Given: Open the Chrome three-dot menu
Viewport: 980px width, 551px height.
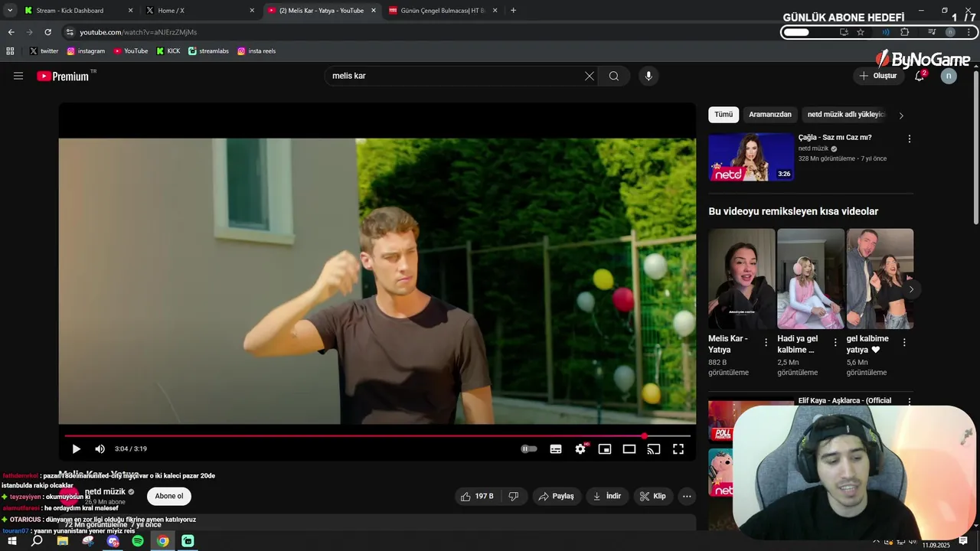Looking at the screenshot, I should (969, 32).
